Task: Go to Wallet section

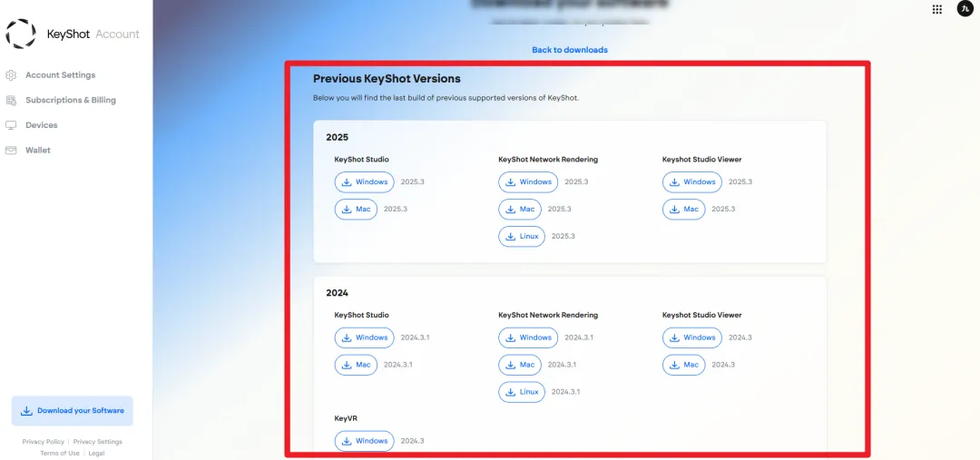Action: point(38,150)
